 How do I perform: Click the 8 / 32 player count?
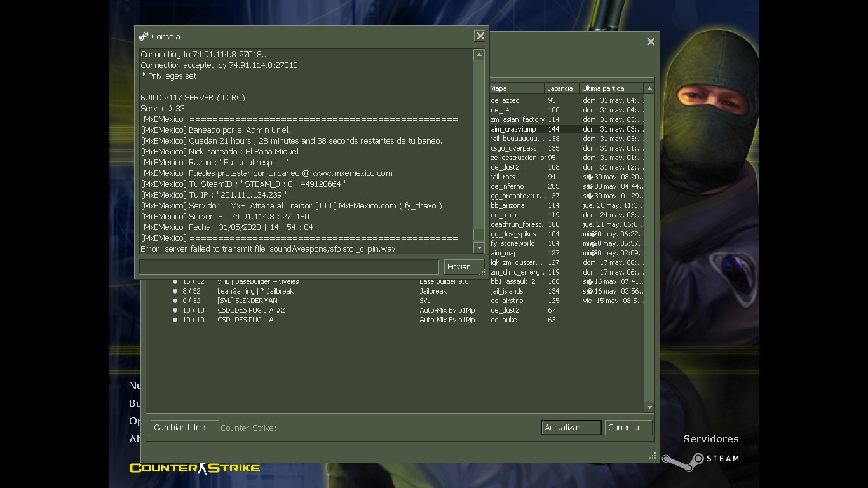point(191,291)
